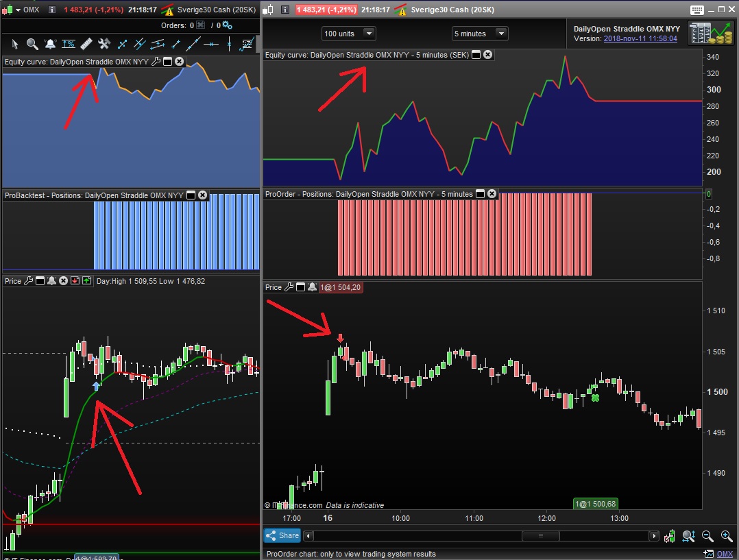This screenshot has width=739, height=560.
Task: Toggle the red down arrow icon on the left Price panel
Action: pyautogui.click(x=75, y=281)
